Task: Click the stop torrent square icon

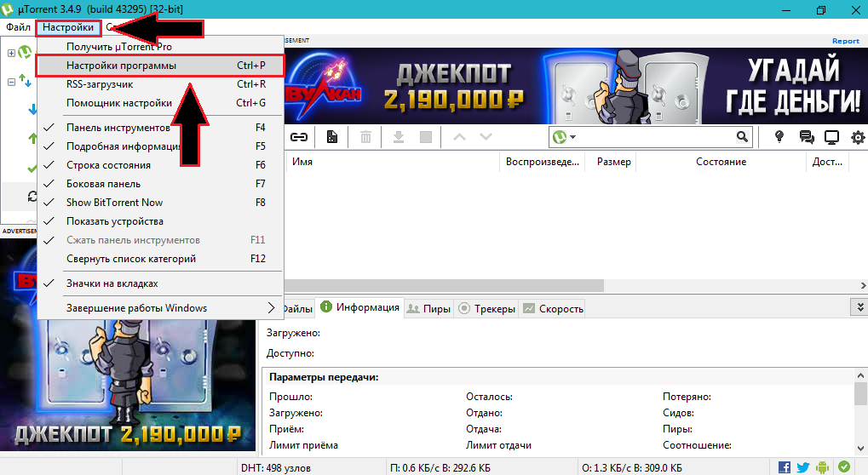Action: tap(426, 137)
